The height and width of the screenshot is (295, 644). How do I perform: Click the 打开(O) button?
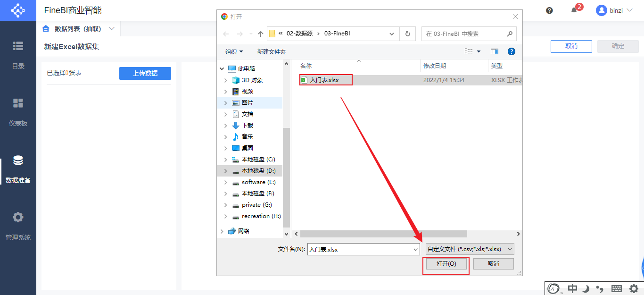[446, 264]
